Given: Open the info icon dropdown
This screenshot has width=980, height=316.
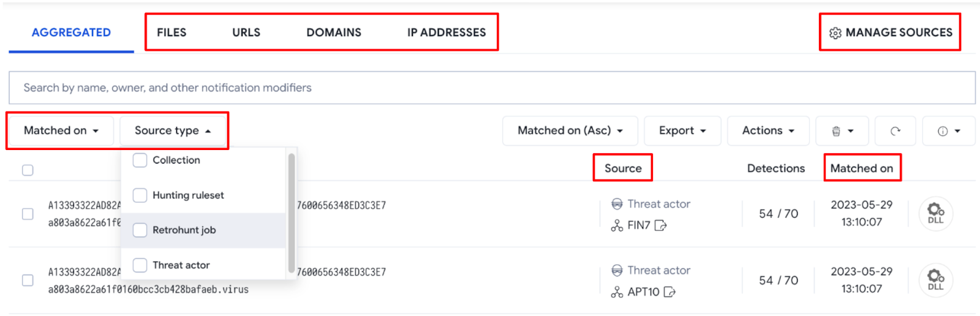Looking at the screenshot, I should [948, 131].
